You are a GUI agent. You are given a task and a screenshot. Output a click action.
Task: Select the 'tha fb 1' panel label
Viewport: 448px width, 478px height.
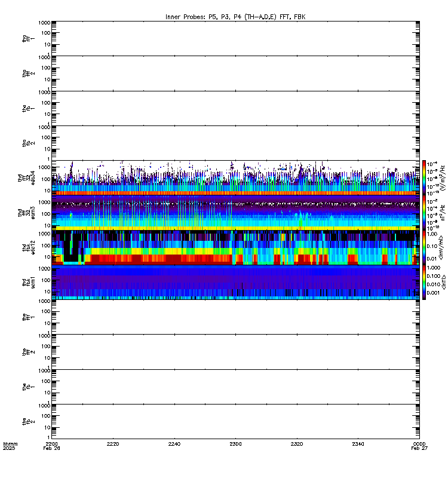point(28,108)
